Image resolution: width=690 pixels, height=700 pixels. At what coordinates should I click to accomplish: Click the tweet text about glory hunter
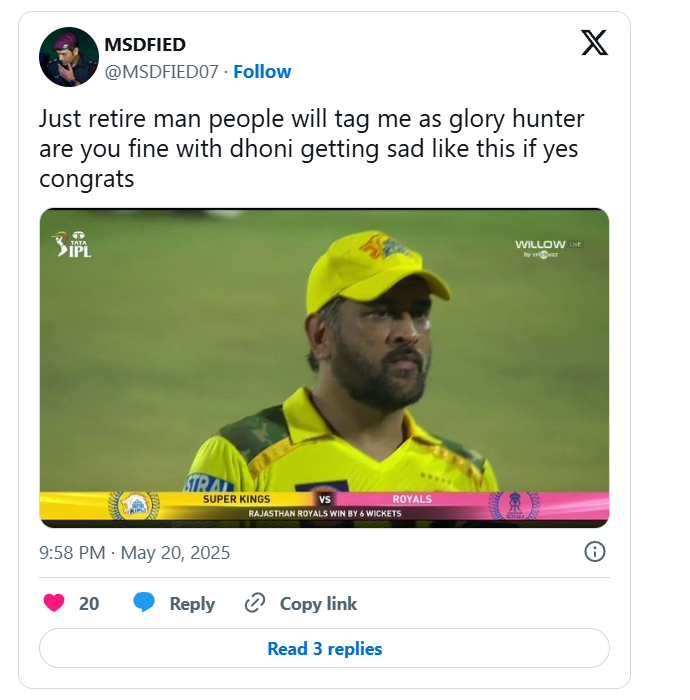click(x=311, y=150)
